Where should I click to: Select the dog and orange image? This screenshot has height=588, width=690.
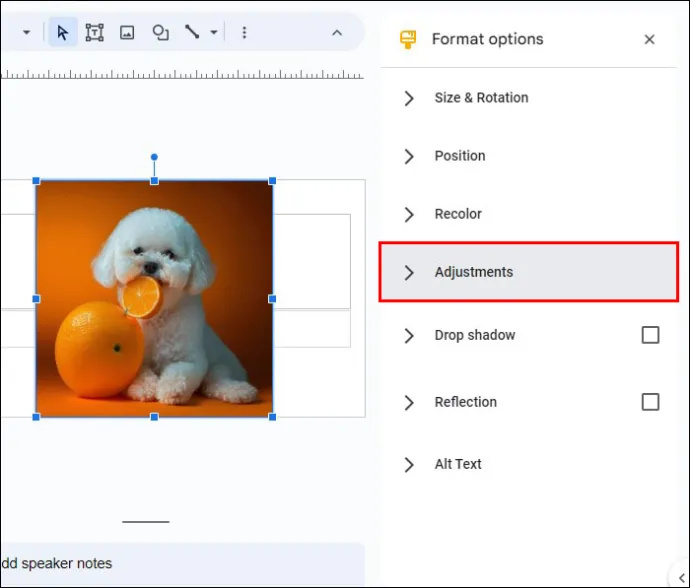tap(154, 299)
